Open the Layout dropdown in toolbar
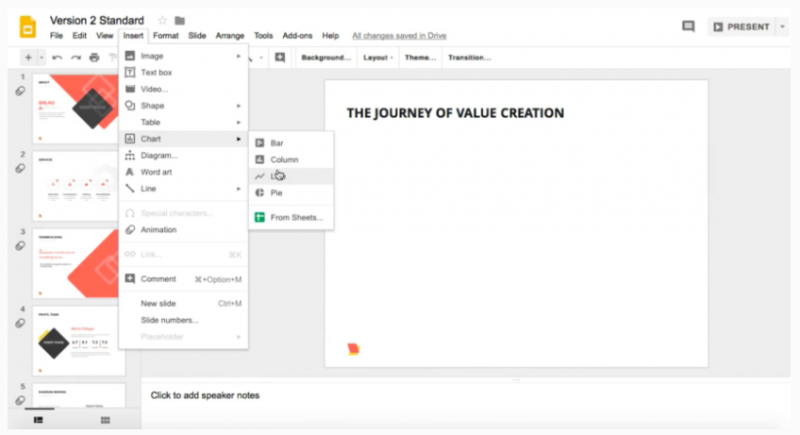This screenshot has height=435, width=800. point(378,58)
